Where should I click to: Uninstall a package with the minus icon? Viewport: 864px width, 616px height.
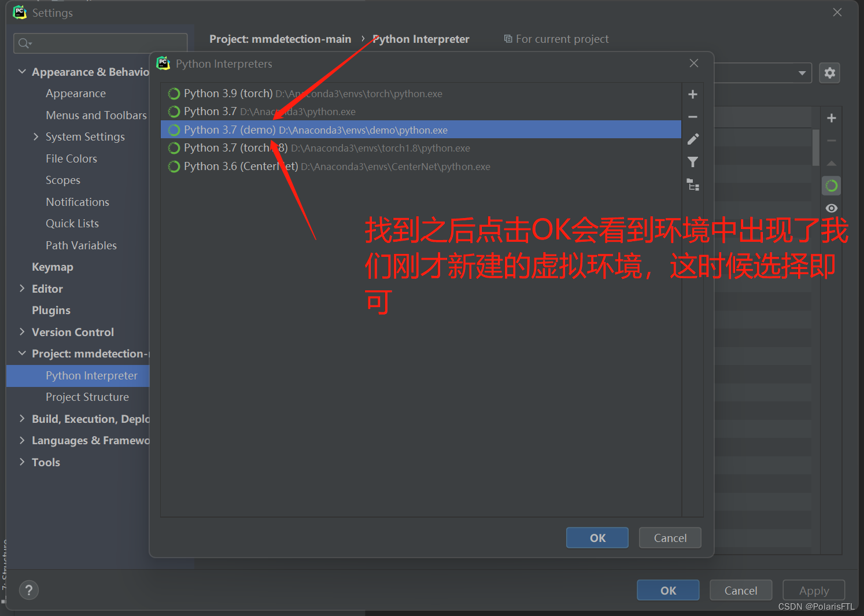[831, 140]
